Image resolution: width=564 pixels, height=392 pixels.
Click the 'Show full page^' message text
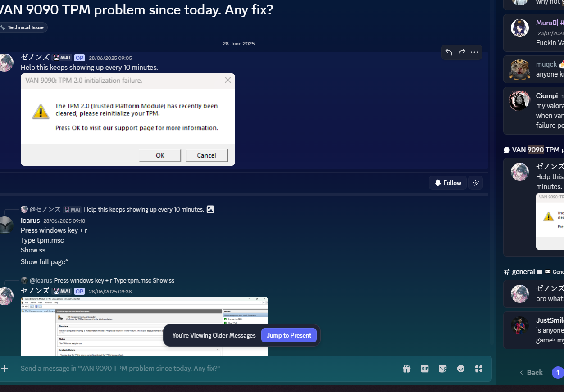pos(45,261)
